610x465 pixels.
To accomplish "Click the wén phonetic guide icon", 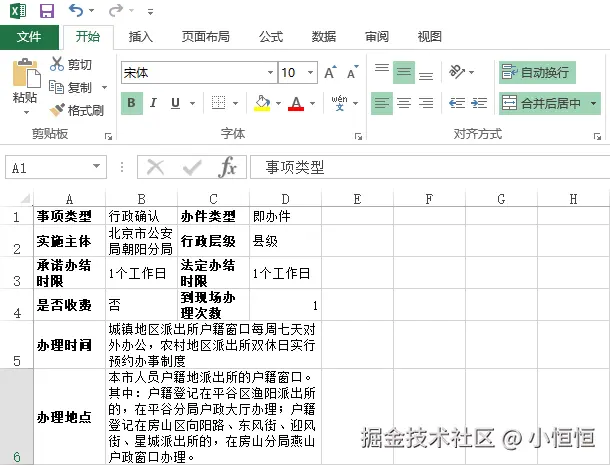I will tap(339, 103).
